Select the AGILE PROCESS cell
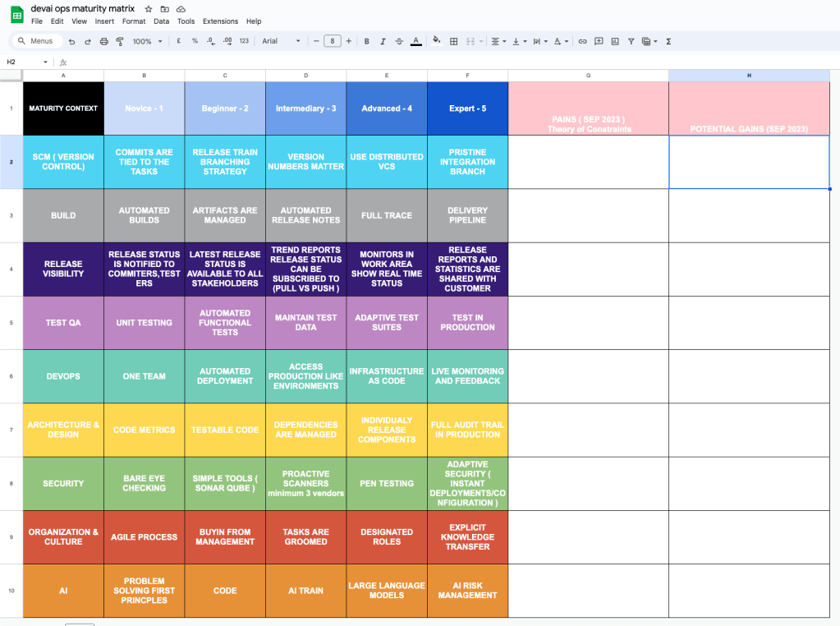This screenshot has height=626, width=840. [145, 537]
